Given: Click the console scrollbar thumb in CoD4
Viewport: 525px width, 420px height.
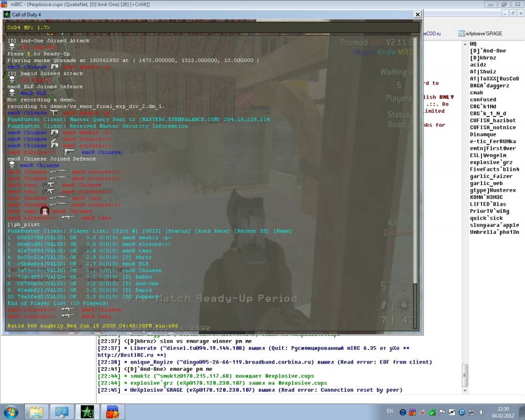Looking at the screenshot, I should point(415,306).
